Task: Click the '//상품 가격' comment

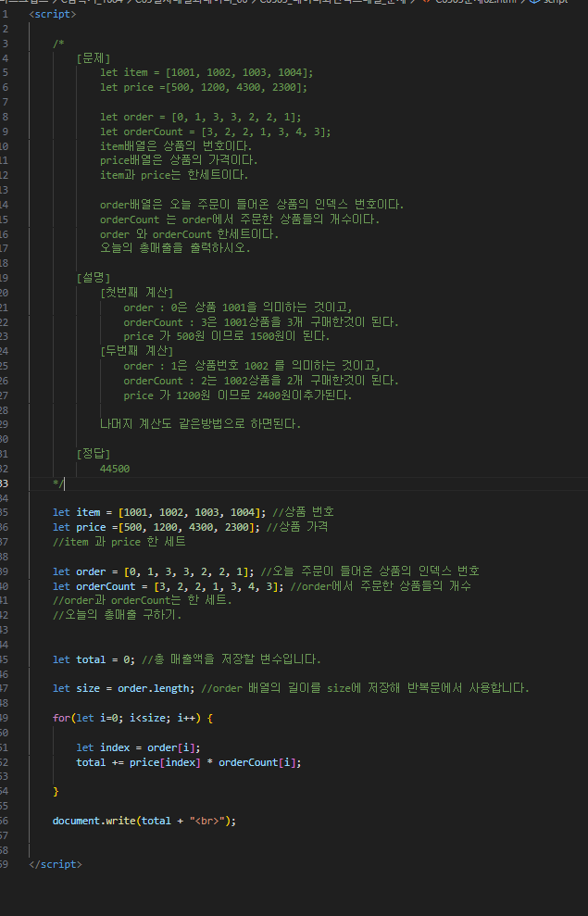Action: (x=297, y=526)
